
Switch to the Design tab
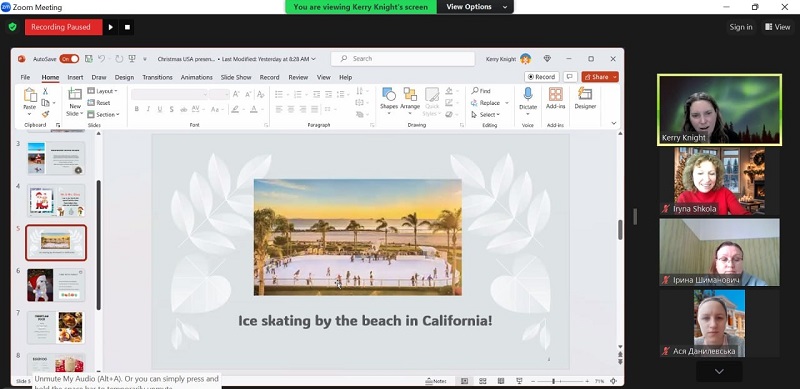pyautogui.click(x=124, y=77)
